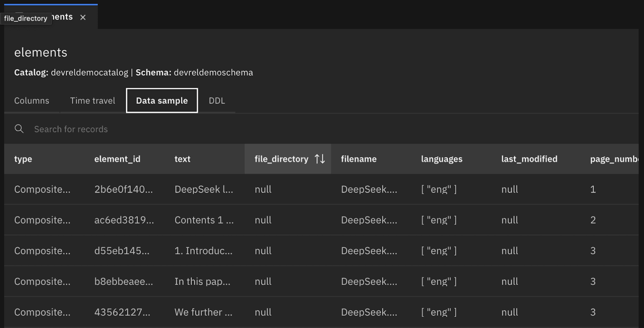
Task: Click the search magnifier icon
Action: [x=19, y=129]
